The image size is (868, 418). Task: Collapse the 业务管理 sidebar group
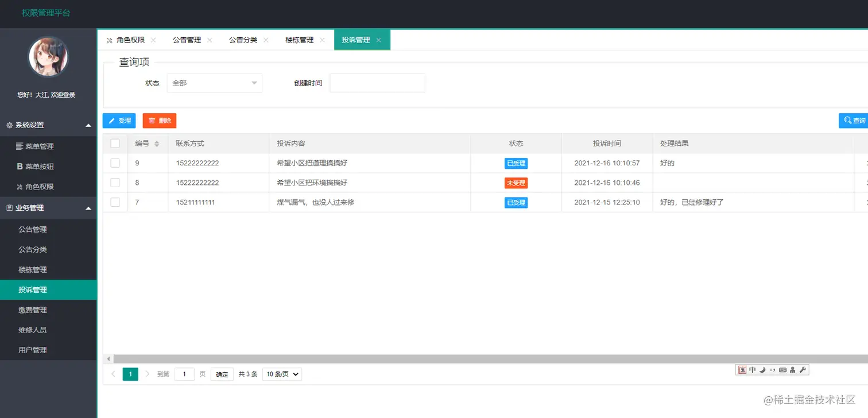(48, 208)
